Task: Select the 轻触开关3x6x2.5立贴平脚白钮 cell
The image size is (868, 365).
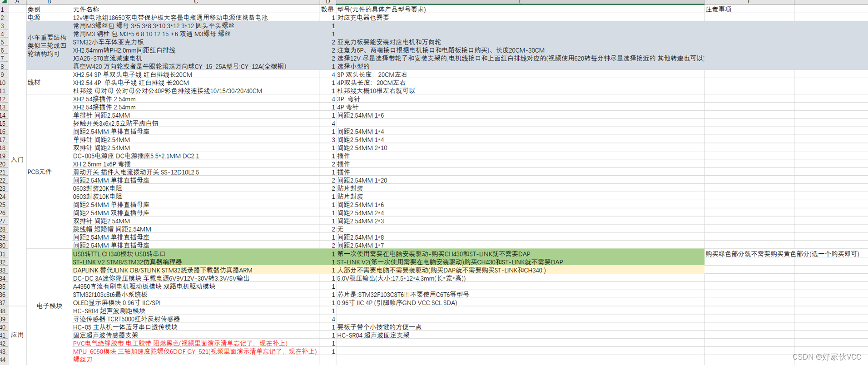Action: pos(196,123)
